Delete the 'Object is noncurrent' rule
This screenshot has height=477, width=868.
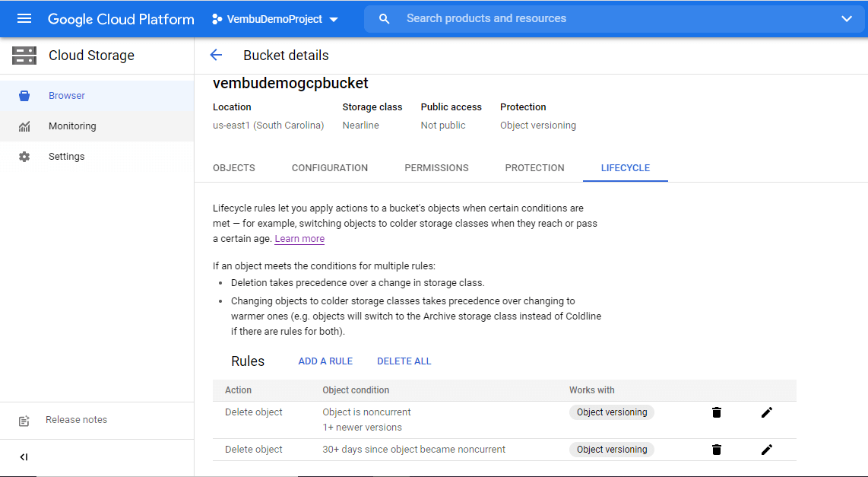(x=716, y=412)
